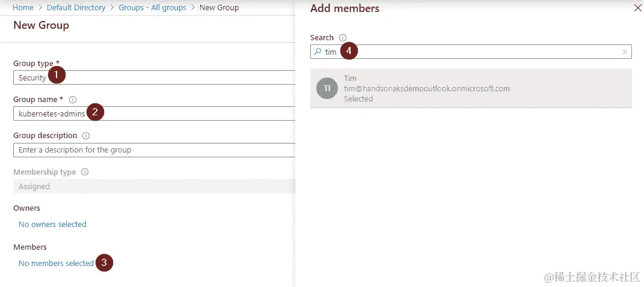Open the No members selected link
The height and width of the screenshot is (287, 644).
click(57, 263)
